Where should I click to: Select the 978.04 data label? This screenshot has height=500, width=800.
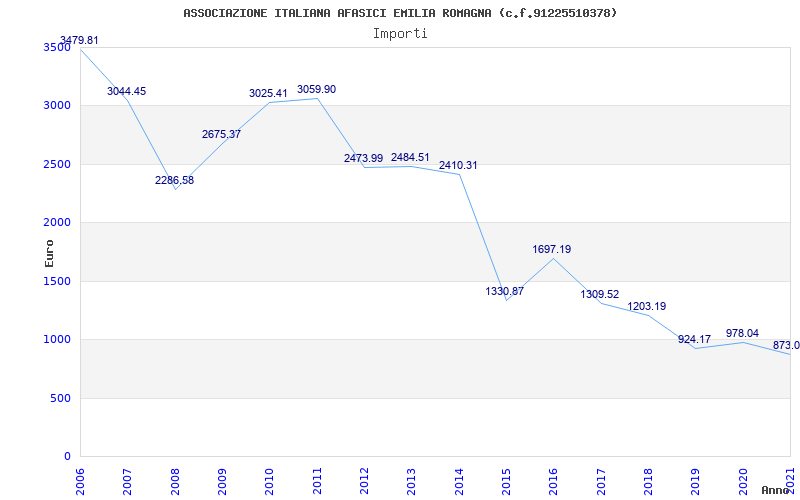(742, 333)
